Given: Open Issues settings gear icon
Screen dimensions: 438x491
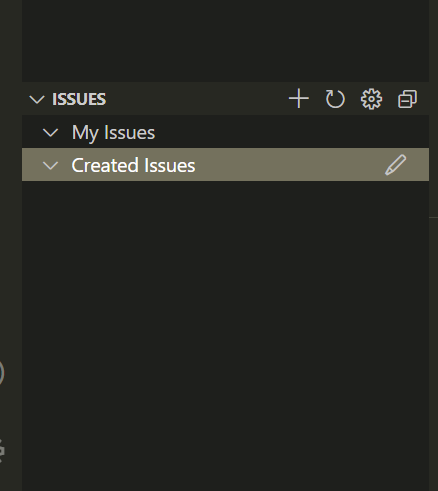Looking at the screenshot, I should pos(371,99).
